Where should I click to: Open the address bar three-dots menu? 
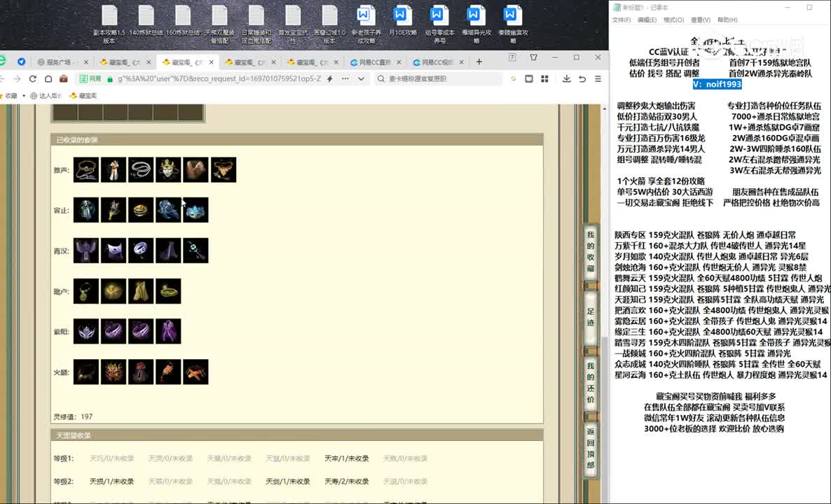[x=345, y=79]
